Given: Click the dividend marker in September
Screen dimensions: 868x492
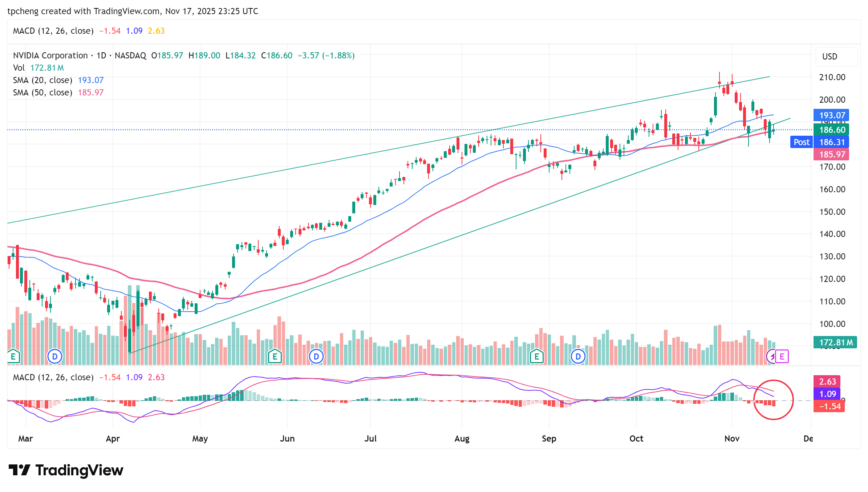Looking at the screenshot, I should click(578, 356).
